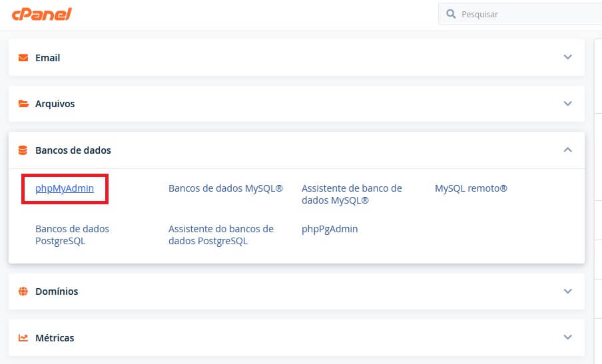602x364 pixels.
Task: Click the Arquivos section title
Action: tap(55, 104)
